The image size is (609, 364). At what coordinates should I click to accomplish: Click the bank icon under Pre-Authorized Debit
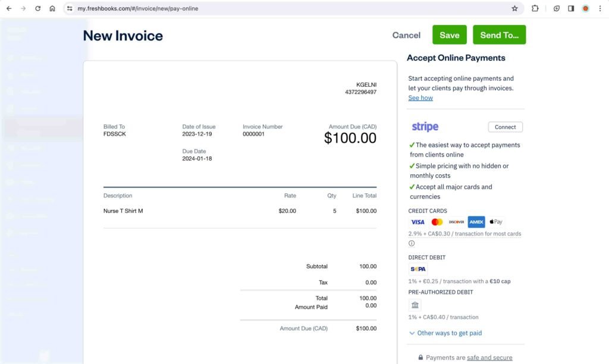click(415, 305)
